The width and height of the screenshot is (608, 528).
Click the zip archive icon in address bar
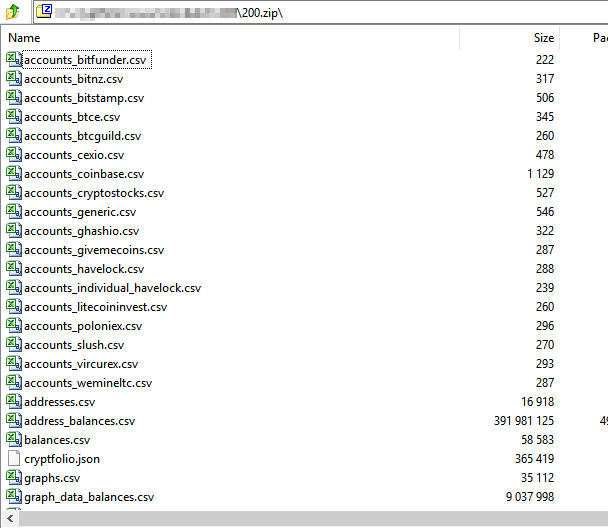[46, 13]
